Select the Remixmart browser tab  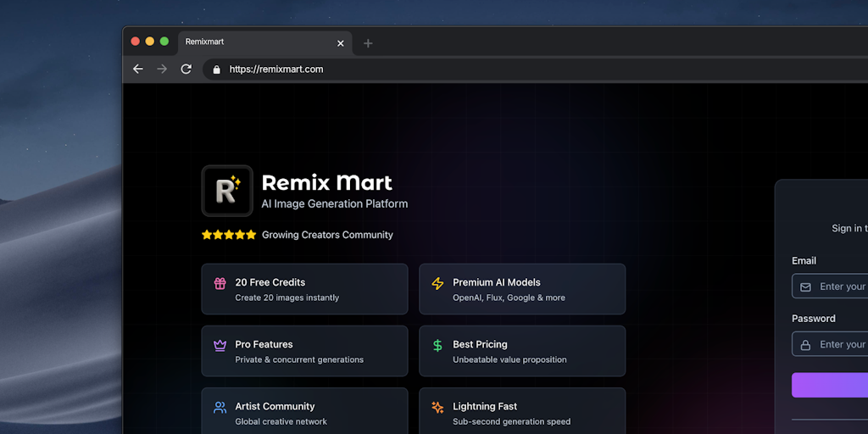265,42
